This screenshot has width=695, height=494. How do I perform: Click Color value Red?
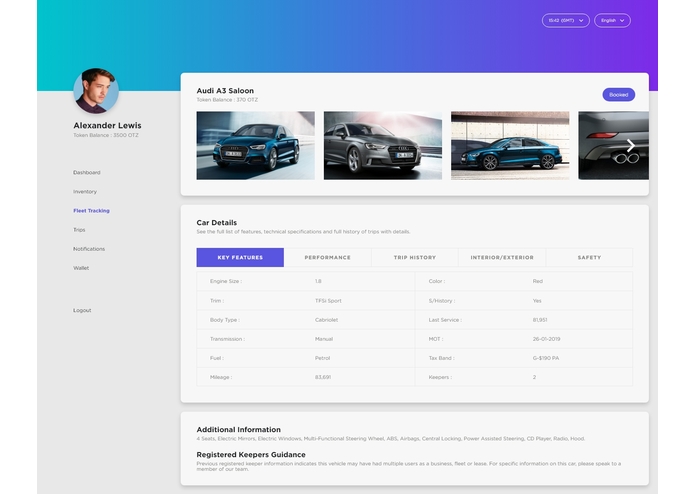tap(538, 281)
